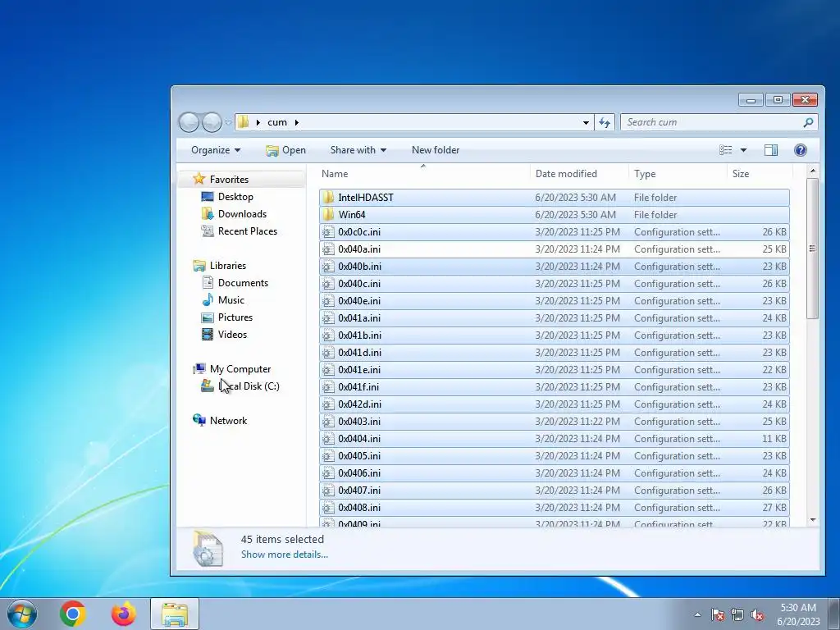
Task: Click Show more details link
Action: click(x=285, y=555)
